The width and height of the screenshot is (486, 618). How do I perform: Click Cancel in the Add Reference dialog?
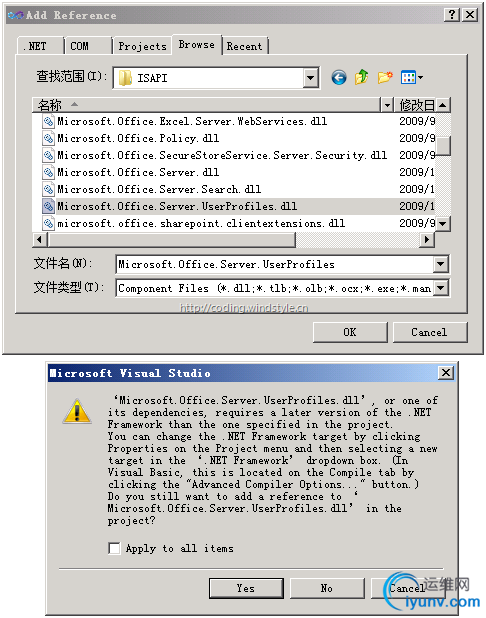pyautogui.click(x=430, y=332)
